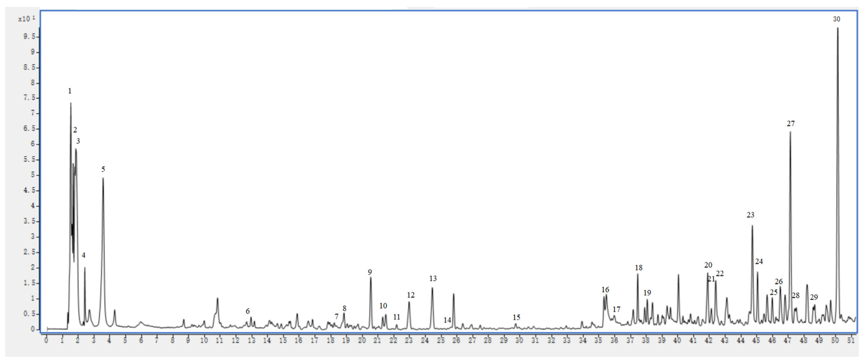Click peak label 16 near 35.5 minutes

coord(605,290)
